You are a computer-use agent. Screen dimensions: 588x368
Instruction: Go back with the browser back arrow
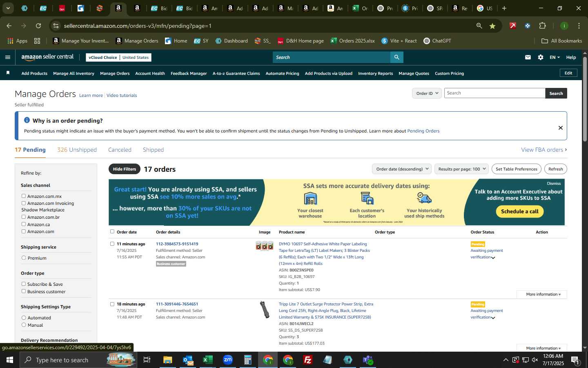(x=9, y=26)
